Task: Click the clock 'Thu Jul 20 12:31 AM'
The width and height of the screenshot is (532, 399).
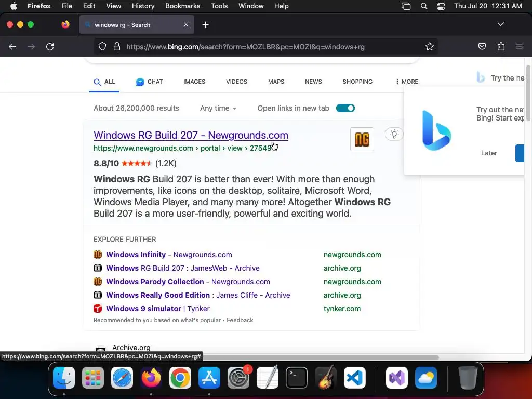Action: pos(488,6)
